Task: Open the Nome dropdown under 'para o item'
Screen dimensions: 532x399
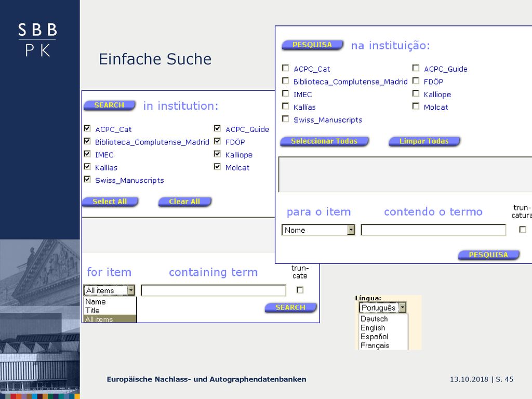Action: pos(318,230)
